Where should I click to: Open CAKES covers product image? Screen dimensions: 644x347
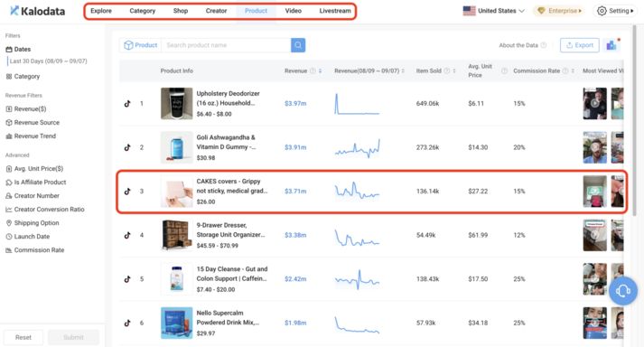[x=177, y=192]
